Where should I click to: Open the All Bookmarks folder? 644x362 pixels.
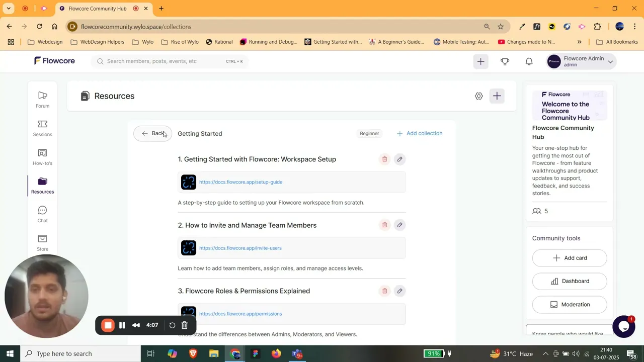pos(617,42)
